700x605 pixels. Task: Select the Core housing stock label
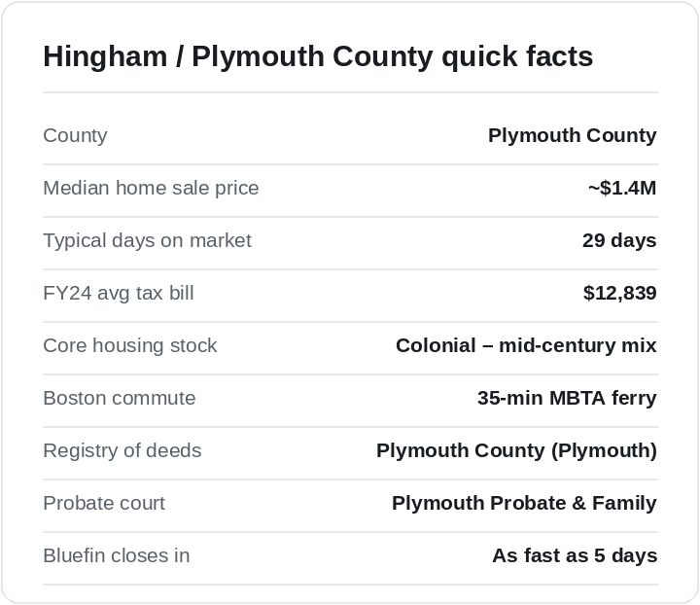(x=130, y=345)
